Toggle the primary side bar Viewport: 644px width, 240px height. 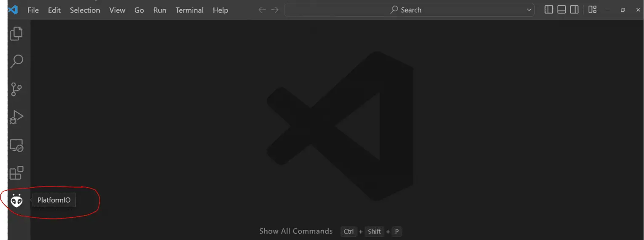548,10
